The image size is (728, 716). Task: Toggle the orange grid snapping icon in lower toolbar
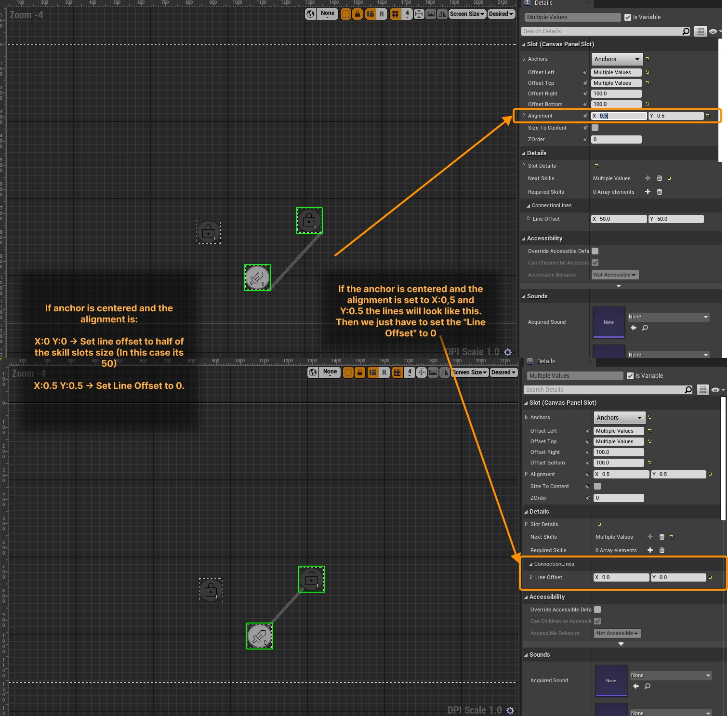point(397,372)
